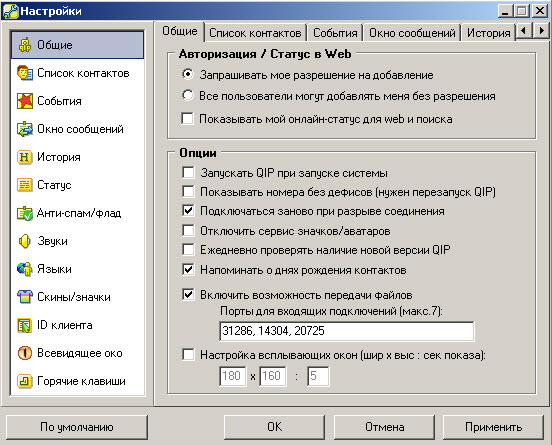Open the История H icon in the sidebar

click(25, 157)
